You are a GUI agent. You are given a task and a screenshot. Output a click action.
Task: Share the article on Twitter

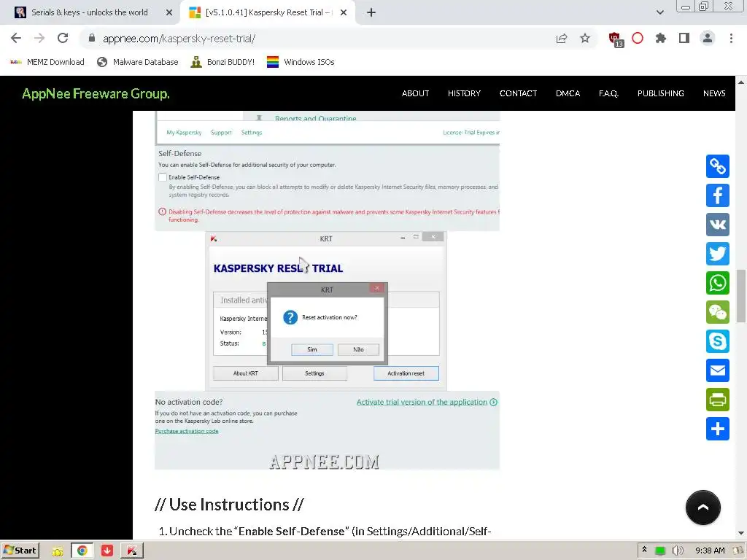point(718,254)
